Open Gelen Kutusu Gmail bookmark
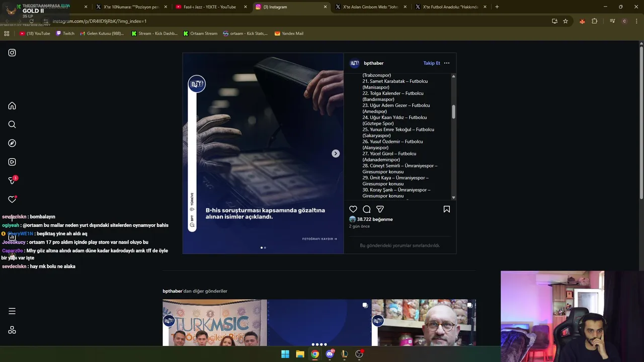644x362 pixels. coord(102,34)
